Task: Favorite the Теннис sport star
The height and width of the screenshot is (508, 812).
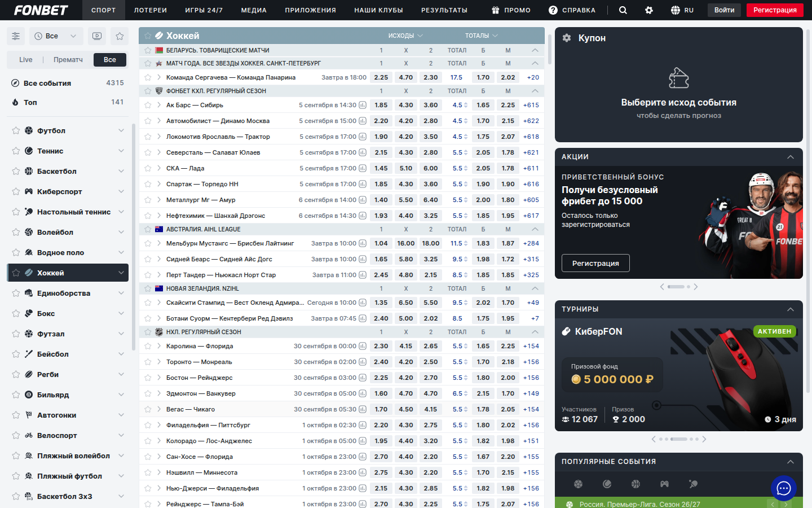Action: click(x=16, y=151)
